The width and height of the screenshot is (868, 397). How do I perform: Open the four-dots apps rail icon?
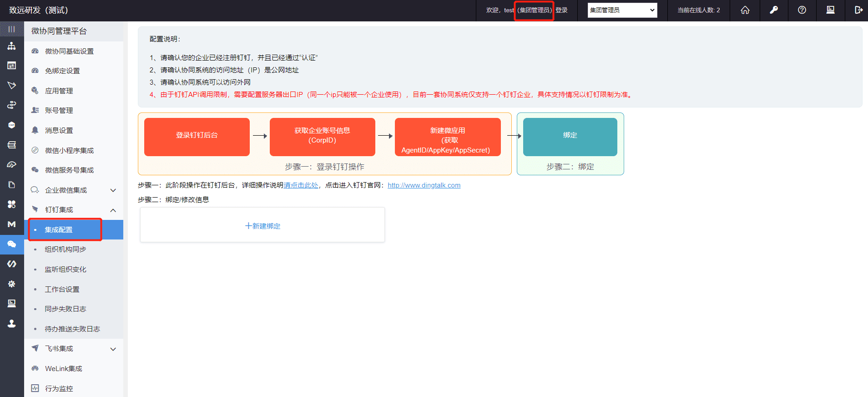click(x=12, y=204)
